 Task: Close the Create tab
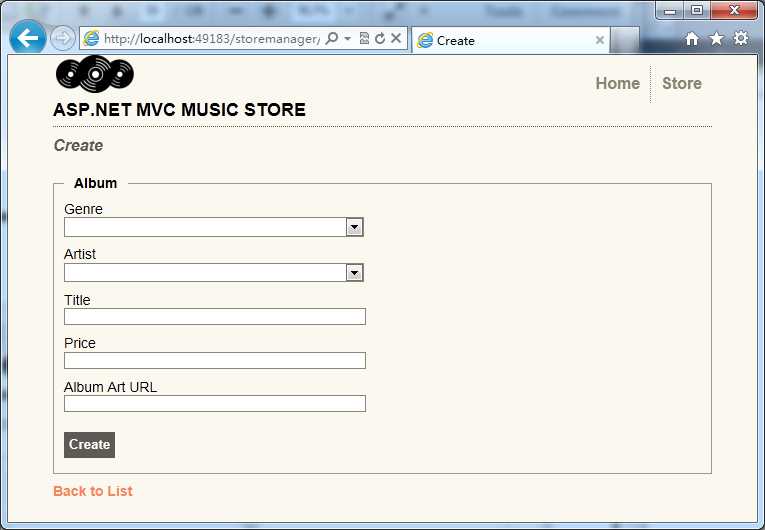tap(600, 40)
